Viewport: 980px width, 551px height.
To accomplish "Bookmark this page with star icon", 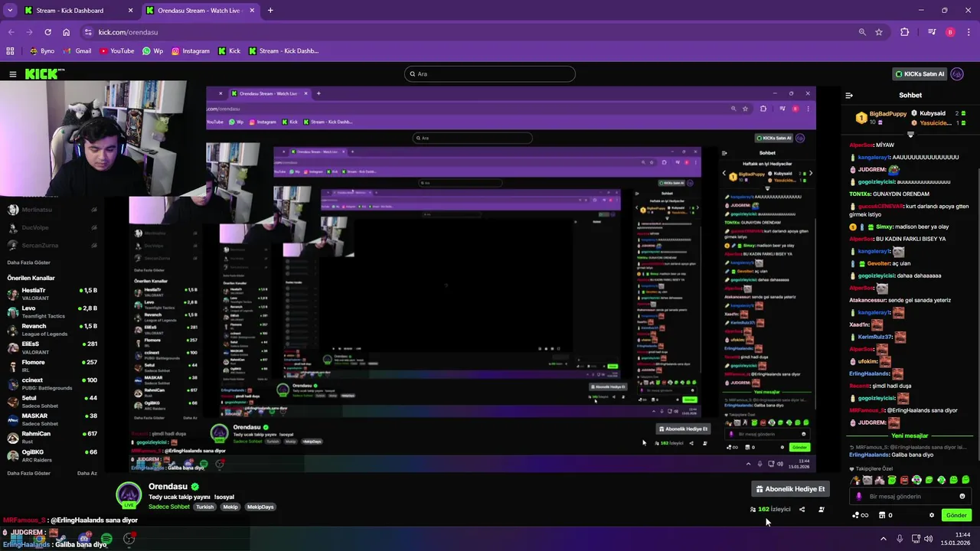I will (x=879, y=32).
